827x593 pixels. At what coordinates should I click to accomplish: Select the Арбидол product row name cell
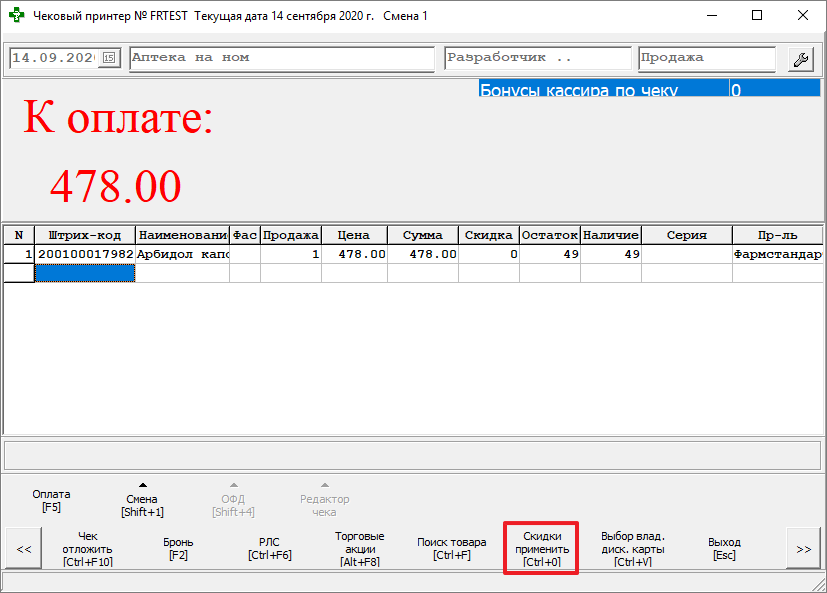coord(182,255)
